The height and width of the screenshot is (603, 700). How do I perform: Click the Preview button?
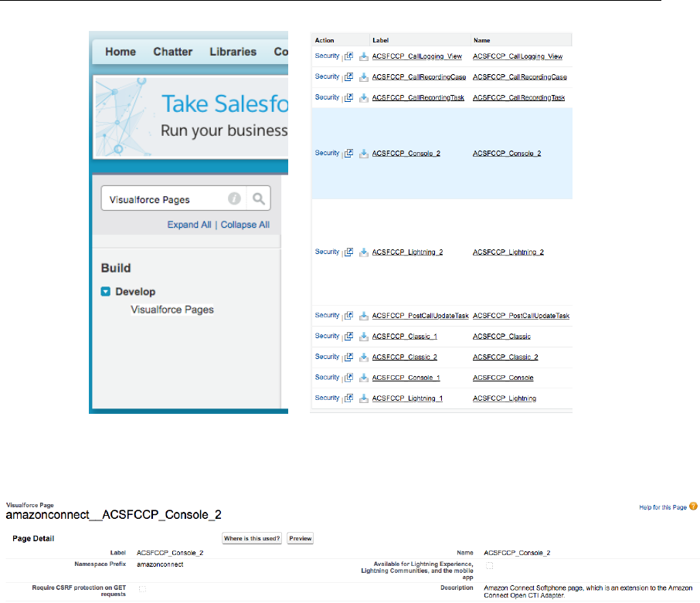[300, 538]
